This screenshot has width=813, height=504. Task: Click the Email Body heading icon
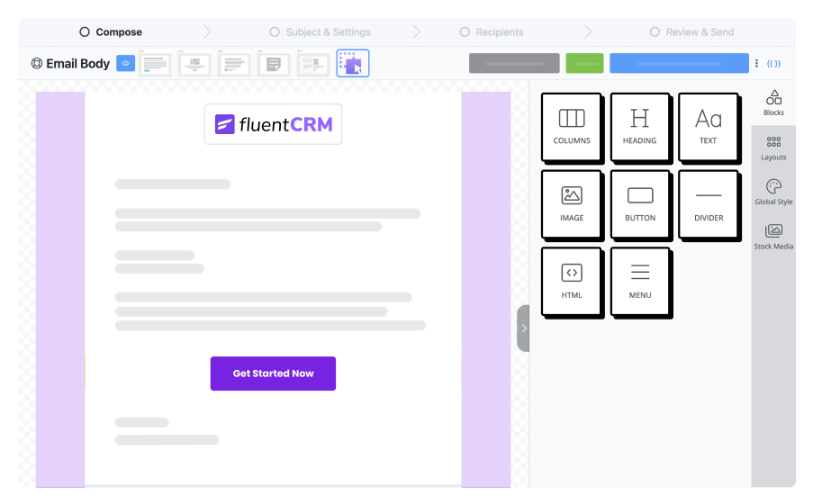click(x=37, y=63)
